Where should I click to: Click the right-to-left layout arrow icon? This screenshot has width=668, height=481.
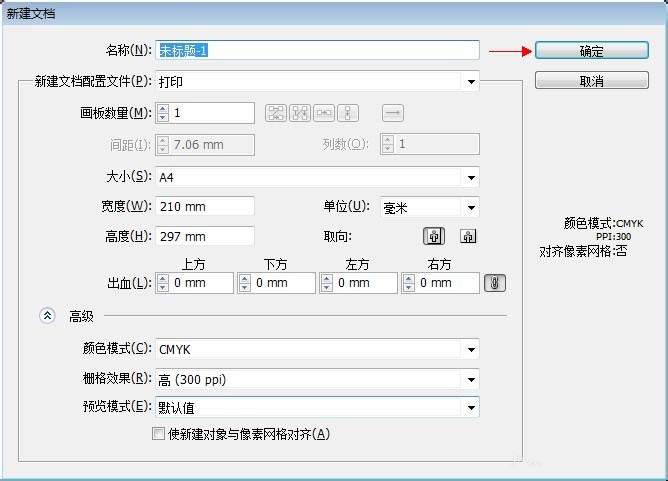pyautogui.click(x=393, y=113)
